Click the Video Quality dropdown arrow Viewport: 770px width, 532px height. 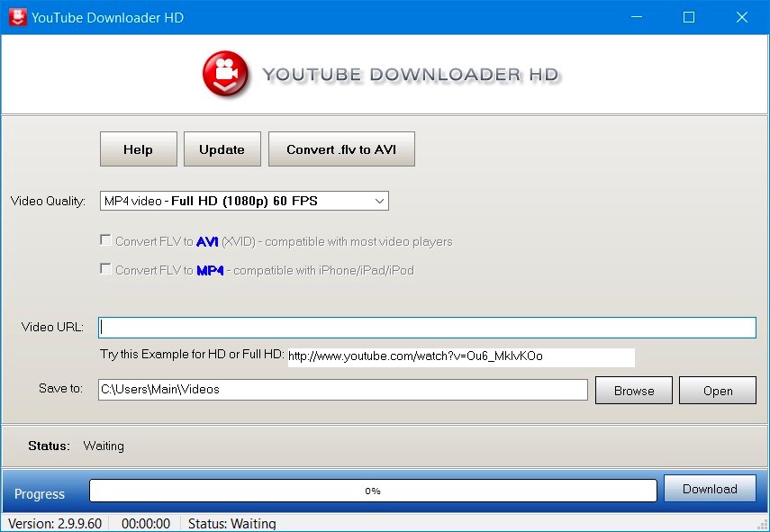pos(379,201)
